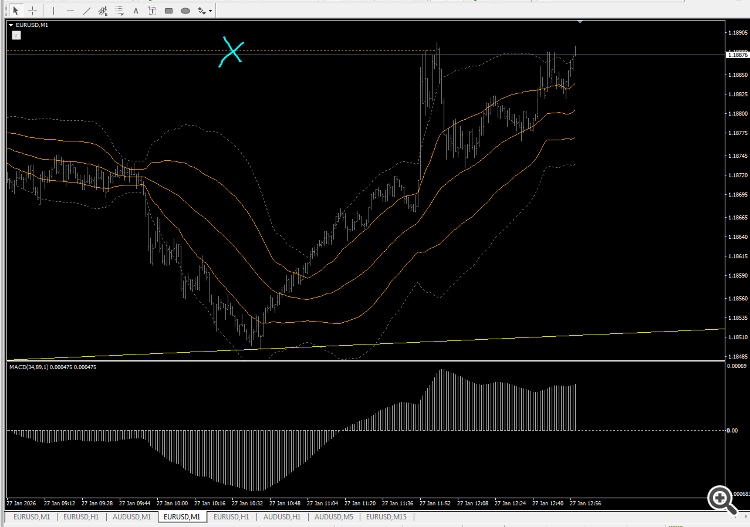This screenshot has height=527, width=750.
Task: Open EURUSD,H1 tab left of AUDUSD,H1
Action: pos(231,516)
